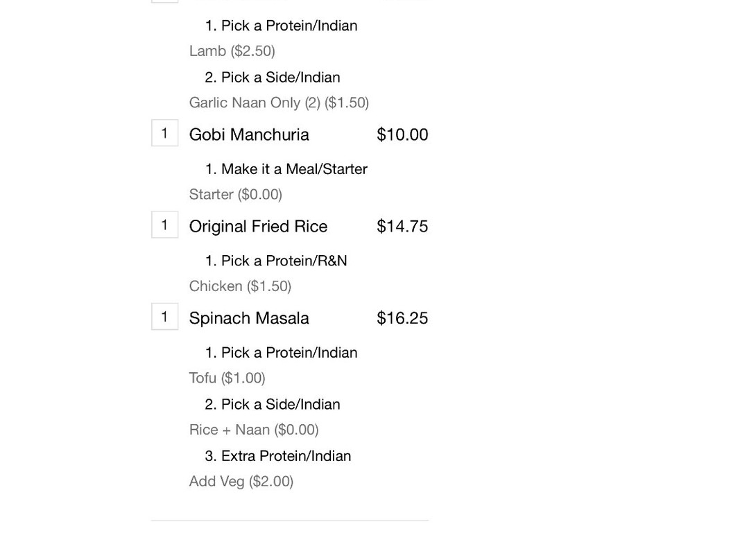The height and width of the screenshot is (560, 749).
Task: Click the Starter ($0.00) option text
Action: [x=236, y=194]
